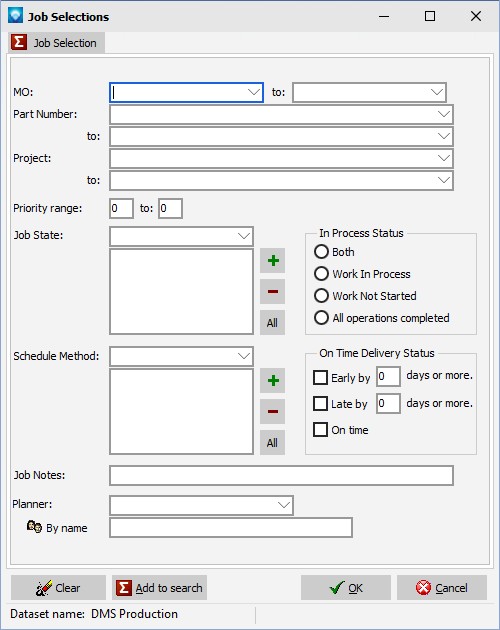Remove Job State using red minus
This screenshot has width=500, height=630.
(273, 292)
